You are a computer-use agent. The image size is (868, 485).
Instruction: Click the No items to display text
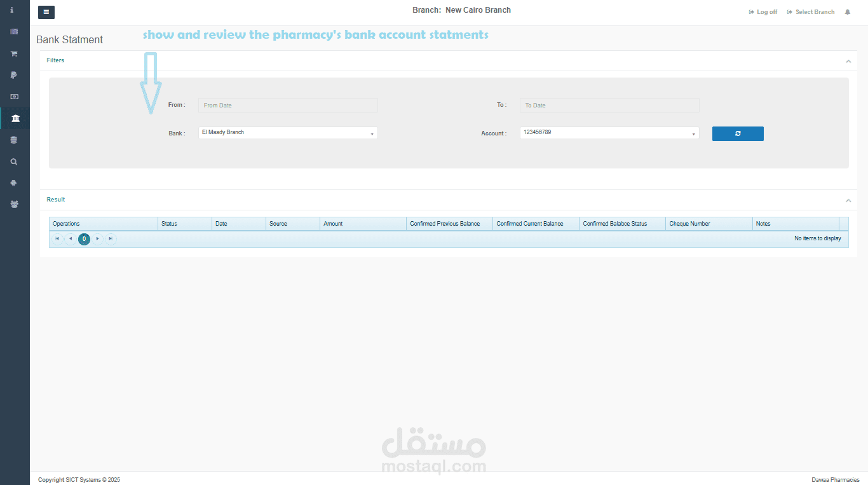[x=818, y=238]
